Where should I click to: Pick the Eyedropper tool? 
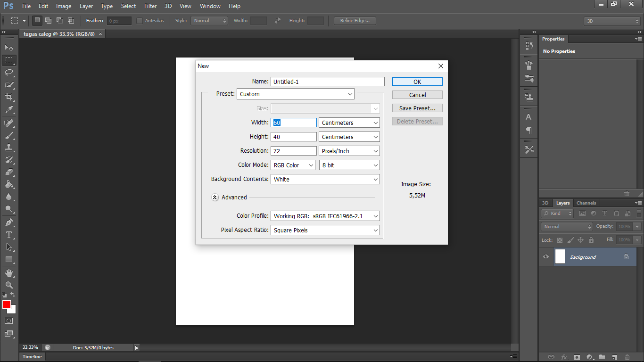(9, 109)
